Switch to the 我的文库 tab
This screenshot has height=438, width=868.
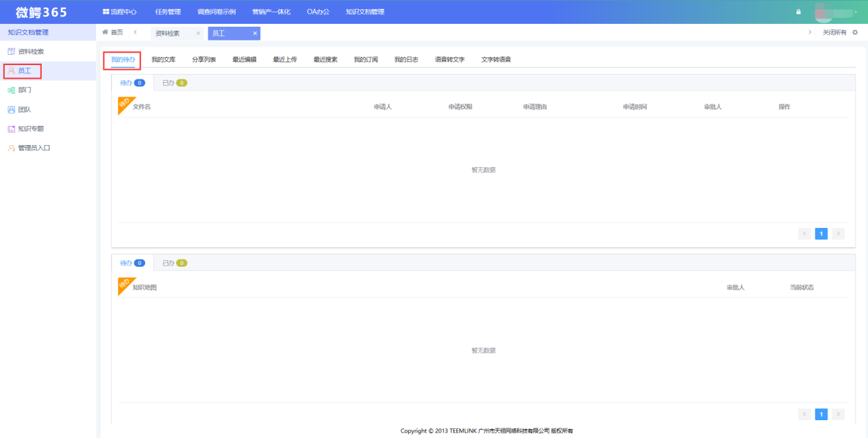163,60
